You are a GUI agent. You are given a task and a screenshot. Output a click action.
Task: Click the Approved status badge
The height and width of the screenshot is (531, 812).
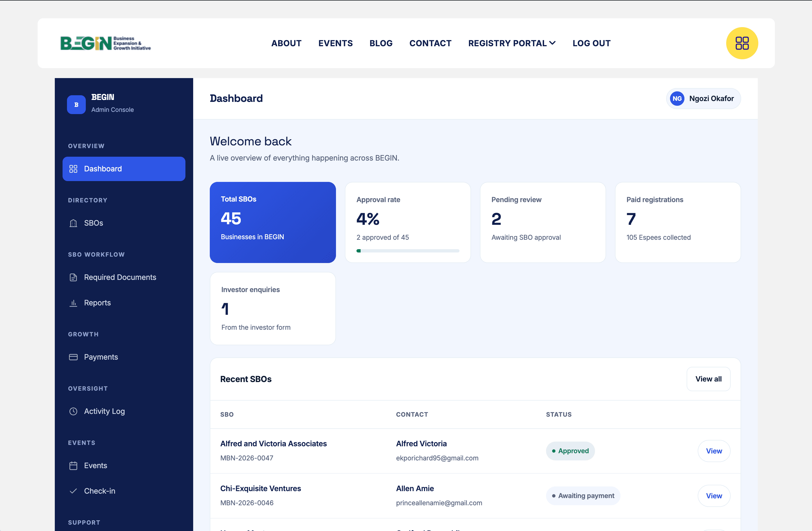pyautogui.click(x=570, y=451)
